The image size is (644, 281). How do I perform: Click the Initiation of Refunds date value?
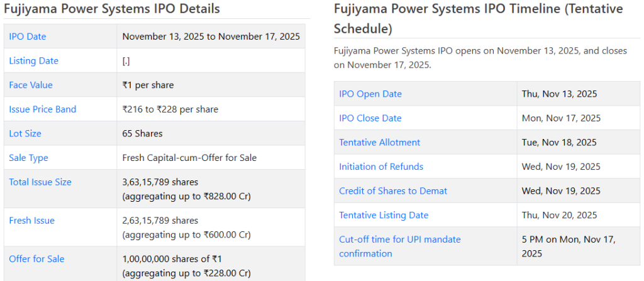click(x=561, y=167)
